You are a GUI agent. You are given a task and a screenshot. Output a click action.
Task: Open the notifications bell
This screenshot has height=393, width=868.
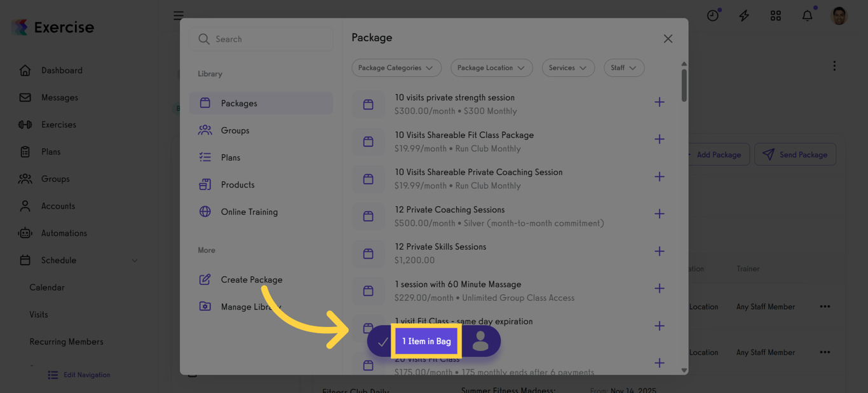click(807, 15)
